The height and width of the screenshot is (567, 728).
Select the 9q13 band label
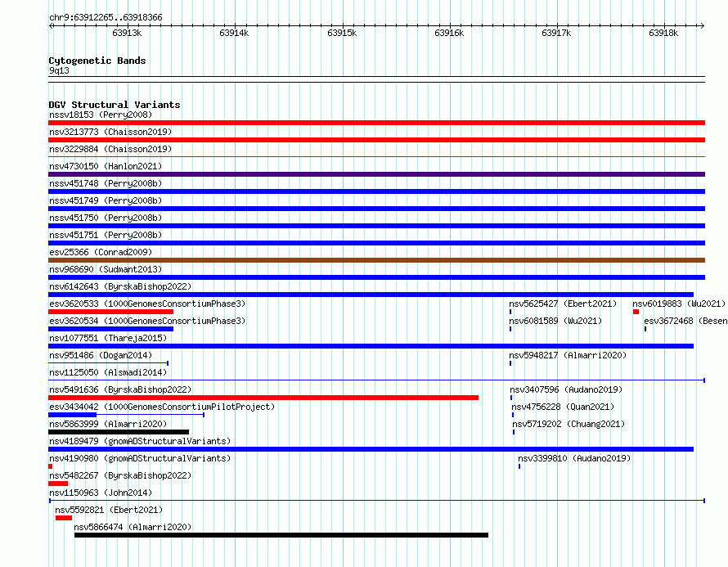[x=59, y=70]
